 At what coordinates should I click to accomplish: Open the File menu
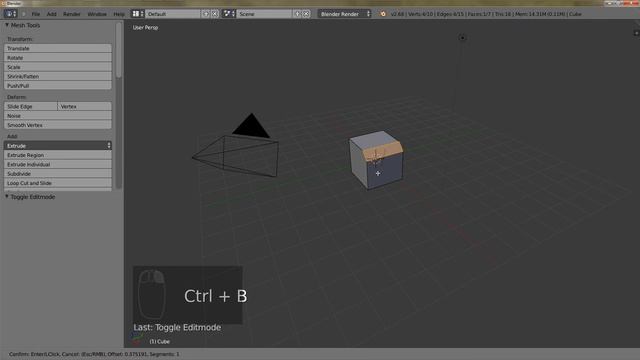[x=36, y=14]
